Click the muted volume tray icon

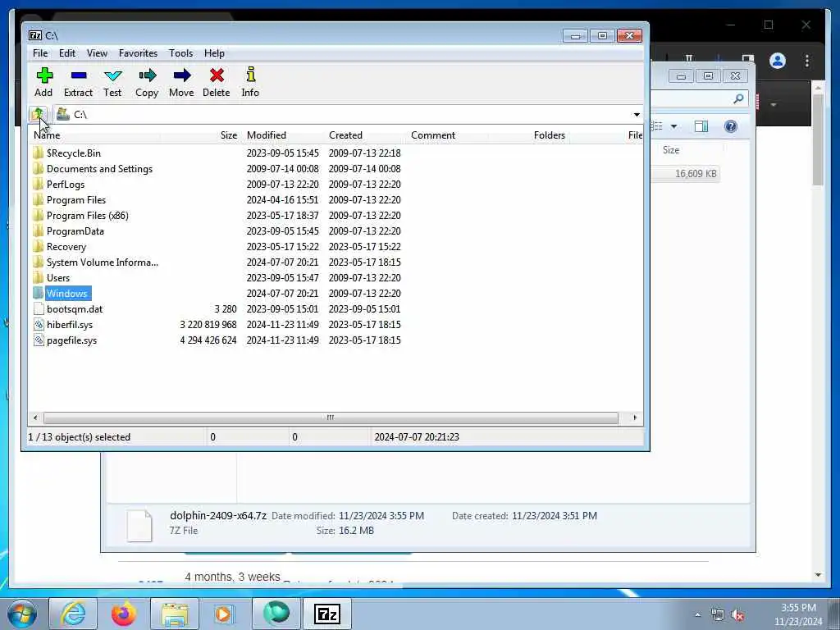click(x=737, y=615)
